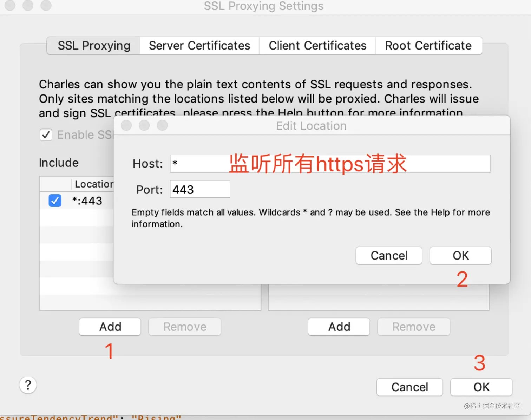Image resolution: width=531 pixels, height=420 pixels.
Task: Open help with the question mark button
Action: (x=28, y=385)
